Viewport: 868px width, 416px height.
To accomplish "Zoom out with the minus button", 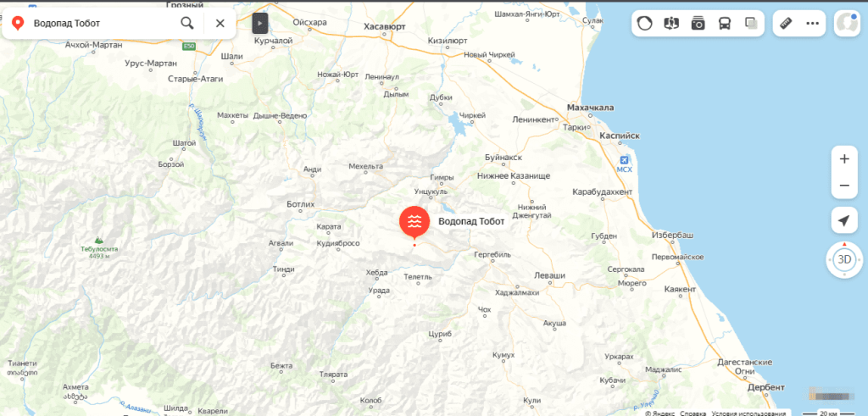I will pyautogui.click(x=844, y=186).
